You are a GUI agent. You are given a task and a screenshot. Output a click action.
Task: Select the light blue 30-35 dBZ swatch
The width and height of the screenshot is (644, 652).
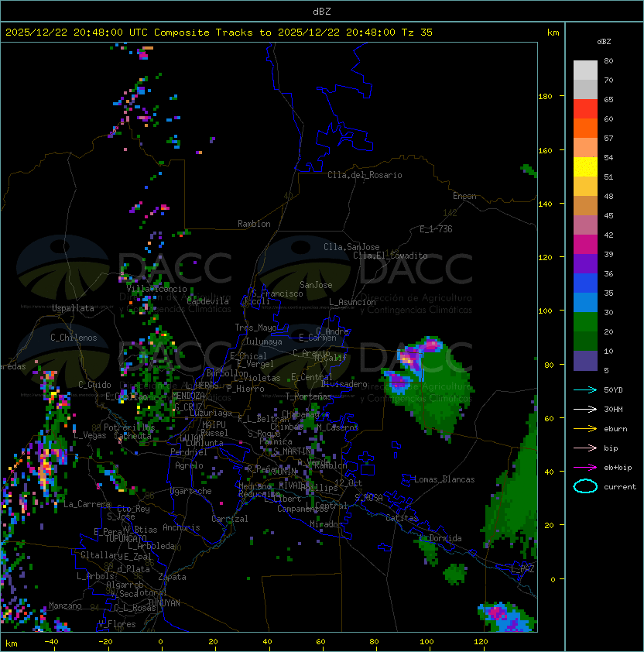pyautogui.click(x=585, y=302)
